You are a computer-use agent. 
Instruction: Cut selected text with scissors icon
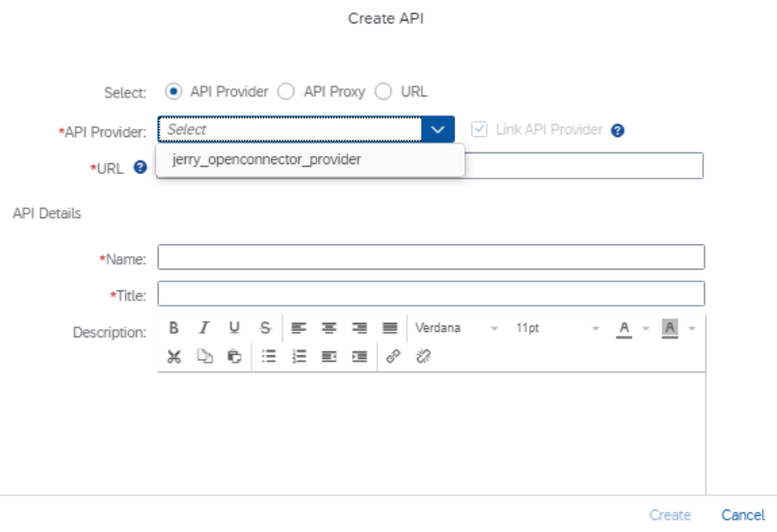click(174, 356)
